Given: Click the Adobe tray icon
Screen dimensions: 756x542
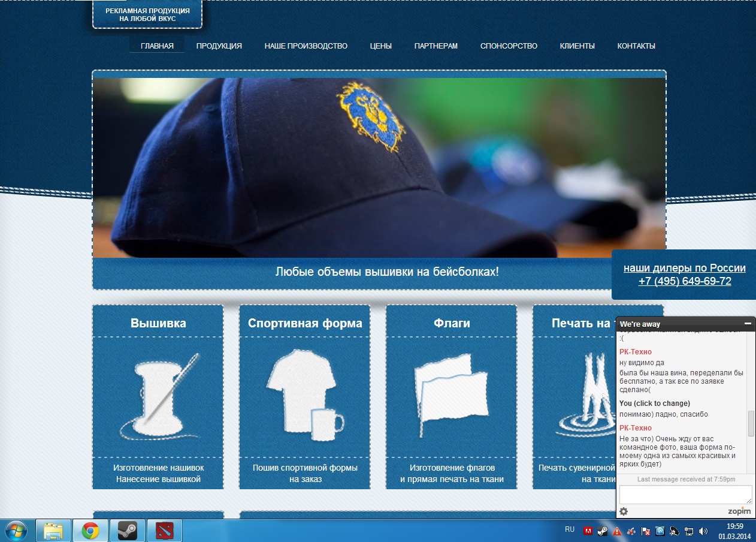Looking at the screenshot, I should point(589,531).
